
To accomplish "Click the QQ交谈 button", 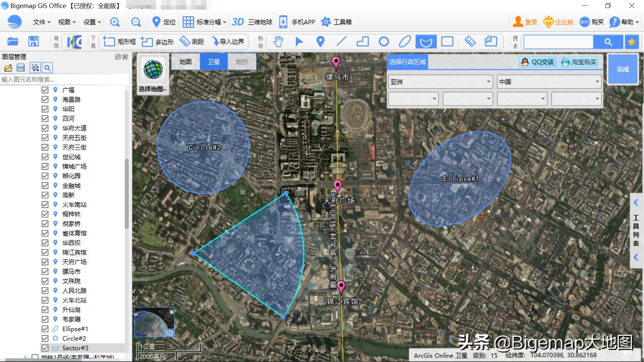I will click(537, 62).
